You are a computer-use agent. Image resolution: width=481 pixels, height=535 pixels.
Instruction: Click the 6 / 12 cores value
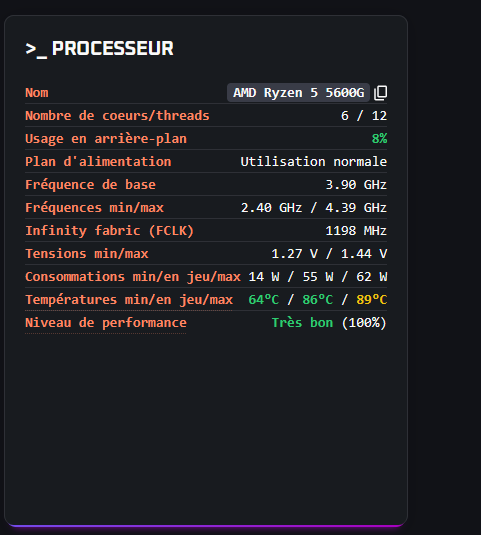pyautogui.click(x=364, y=116)
